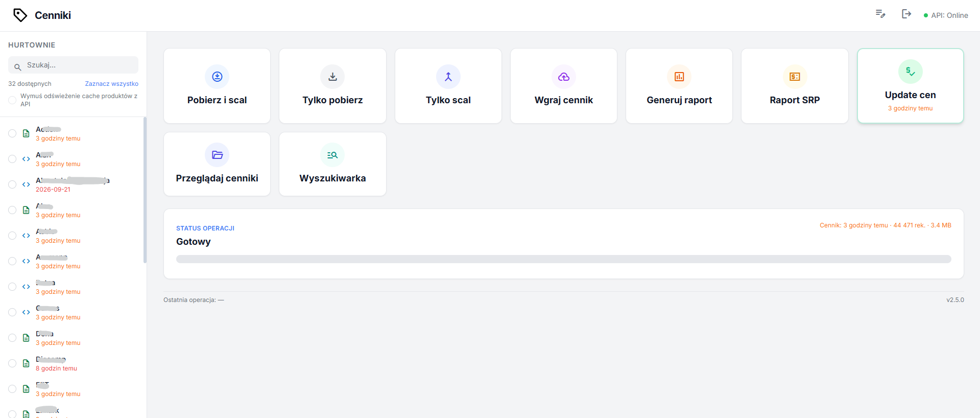Click the 'Cennik: 3 godziny temu · 44 471 rek.' info
Image resolution: width=980 pixels, height=418 pixels.
click(x=886, y=225)
